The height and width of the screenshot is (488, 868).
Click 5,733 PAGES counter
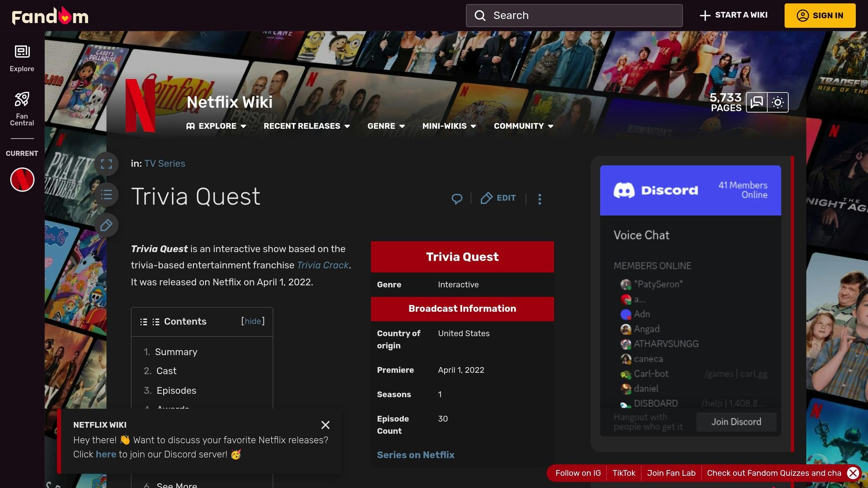(726, 103)
